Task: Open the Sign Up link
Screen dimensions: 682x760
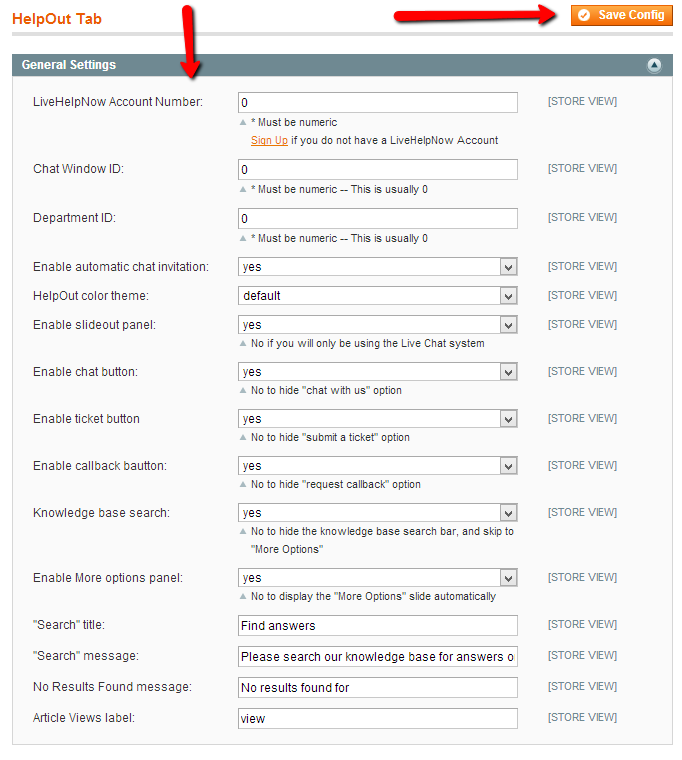Action: point(269,141)
